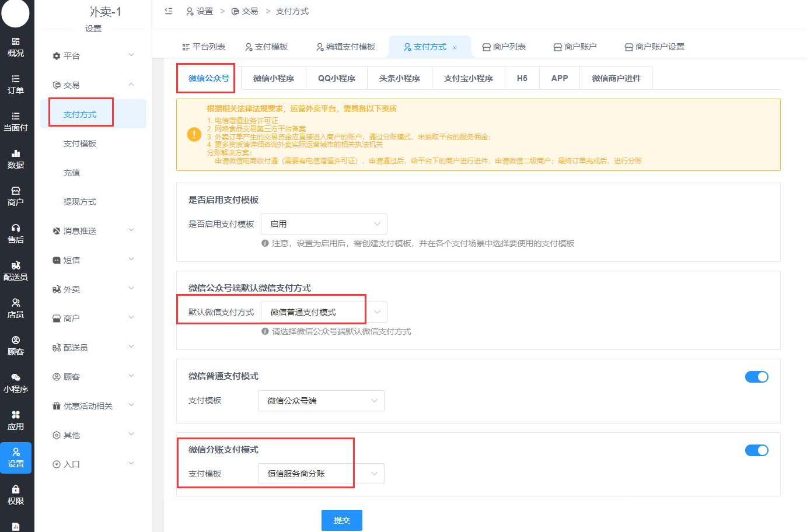Screen dimensions: 807x532
Task: Open the 支付模板 page tab
Action: 267,47
